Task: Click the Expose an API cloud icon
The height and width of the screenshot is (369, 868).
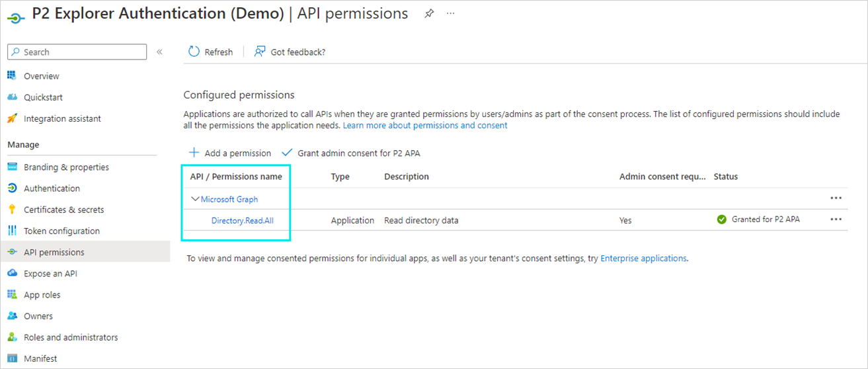Action: [x=12, y=273]
